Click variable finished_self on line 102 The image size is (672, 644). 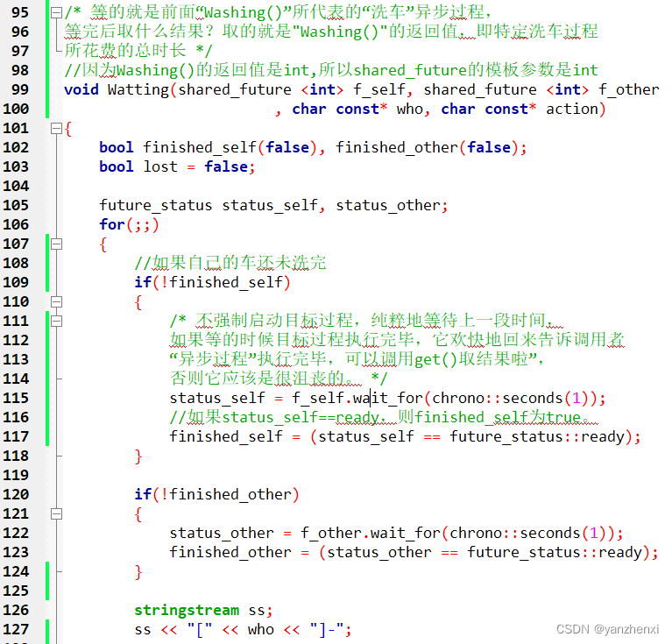pyautogui.click(x=200, y=147)
